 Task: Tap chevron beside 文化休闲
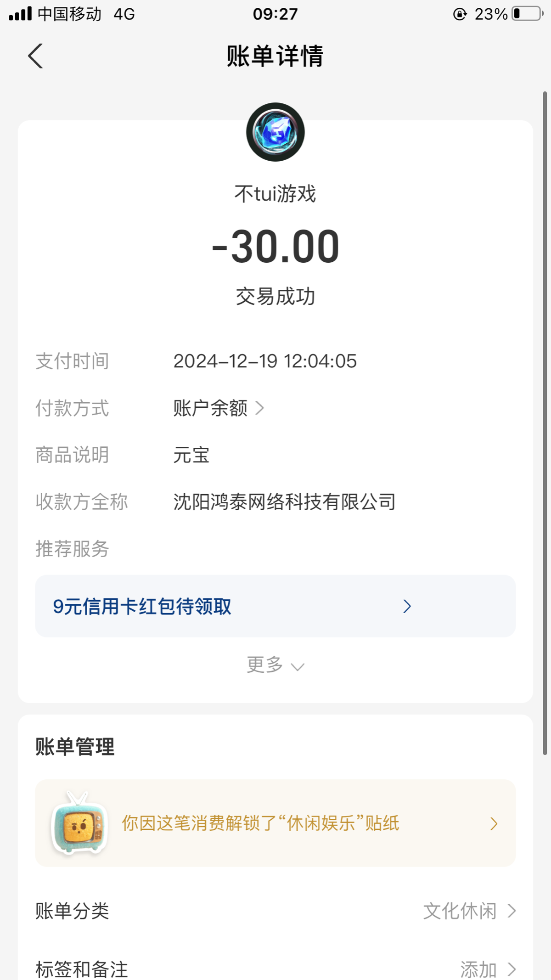[512, 911]
